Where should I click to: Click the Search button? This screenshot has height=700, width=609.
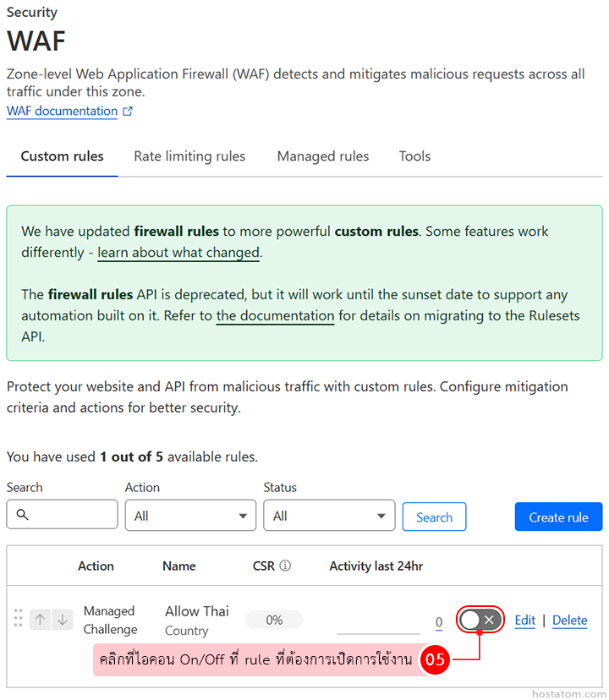434,517
